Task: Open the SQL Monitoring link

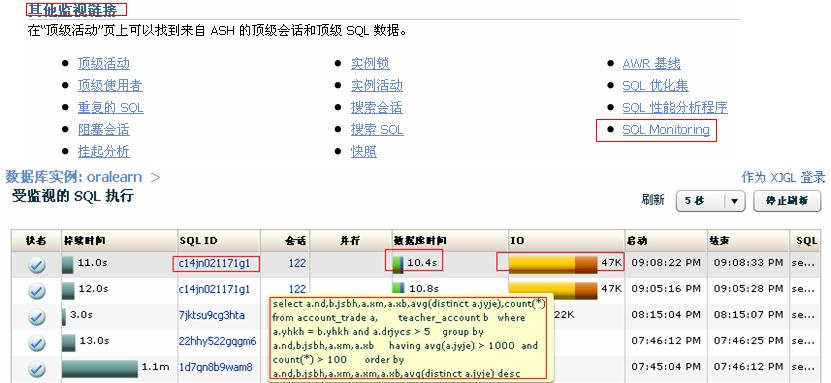Action: pos(666,130)
